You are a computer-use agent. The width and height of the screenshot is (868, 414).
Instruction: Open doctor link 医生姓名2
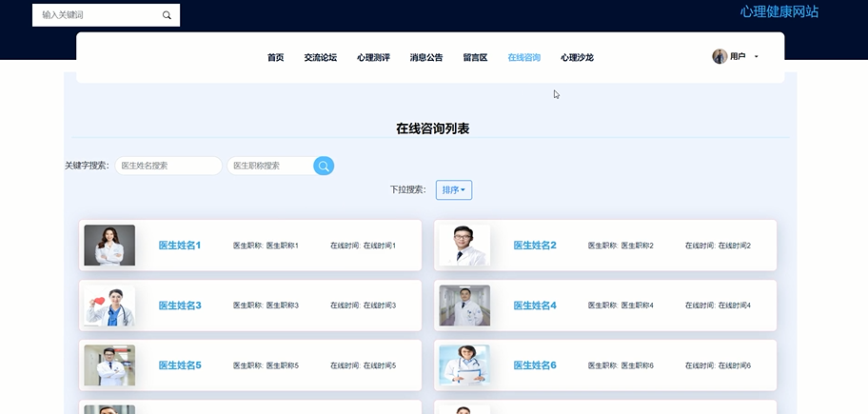(535, 246)
